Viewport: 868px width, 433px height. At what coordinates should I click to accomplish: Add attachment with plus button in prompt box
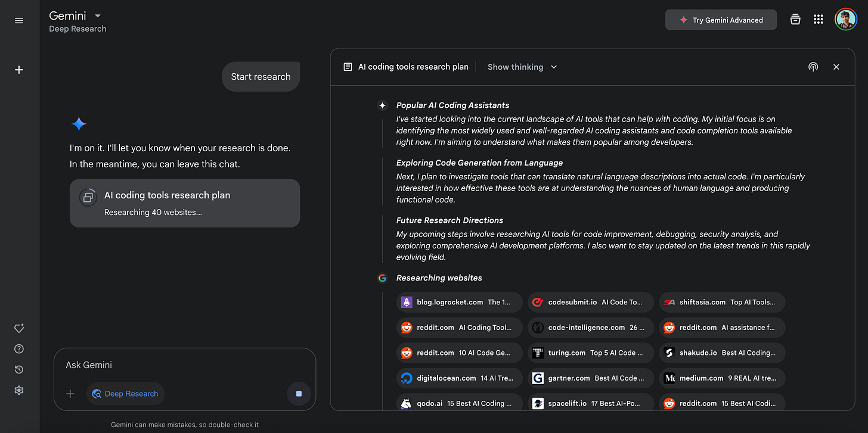point(70,394)
